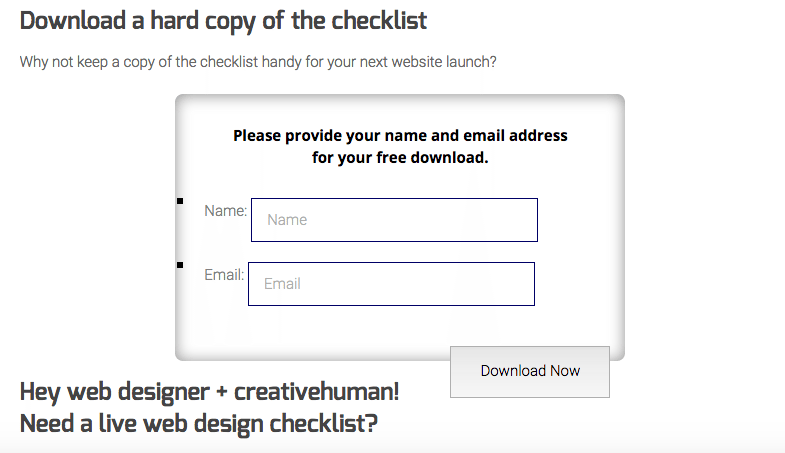Viewport: 785px width, 453px height.
Task: Select the bullet marker beside Name label
Action: point(180,202)
